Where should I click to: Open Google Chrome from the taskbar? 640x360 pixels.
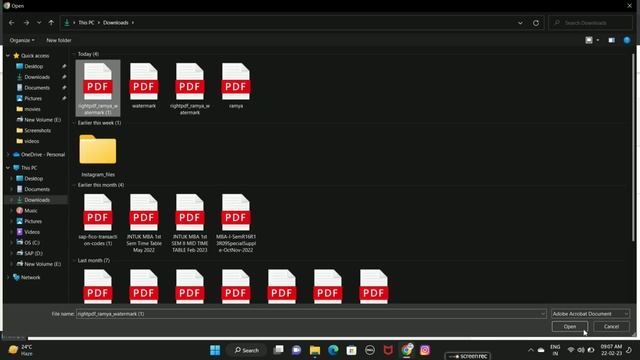pos(407,350)
